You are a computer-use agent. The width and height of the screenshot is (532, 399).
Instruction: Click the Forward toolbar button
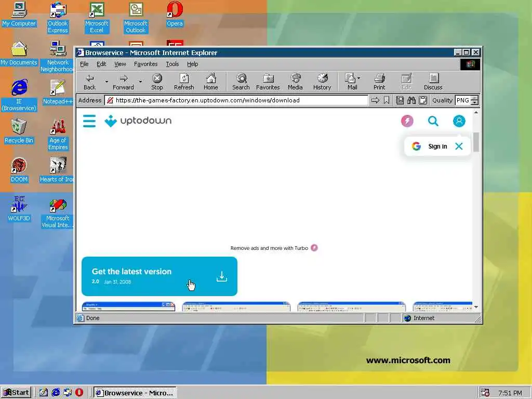click(x=123, y=82)
